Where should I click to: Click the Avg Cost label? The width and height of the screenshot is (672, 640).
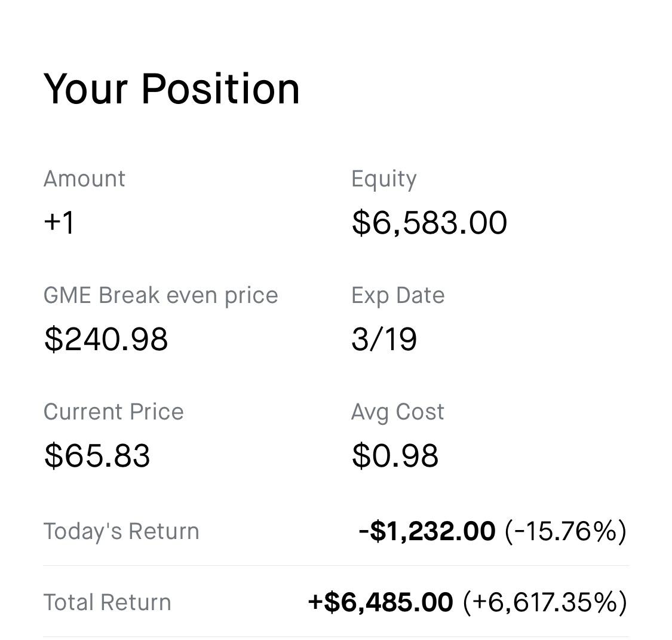(x=397, y=411)
